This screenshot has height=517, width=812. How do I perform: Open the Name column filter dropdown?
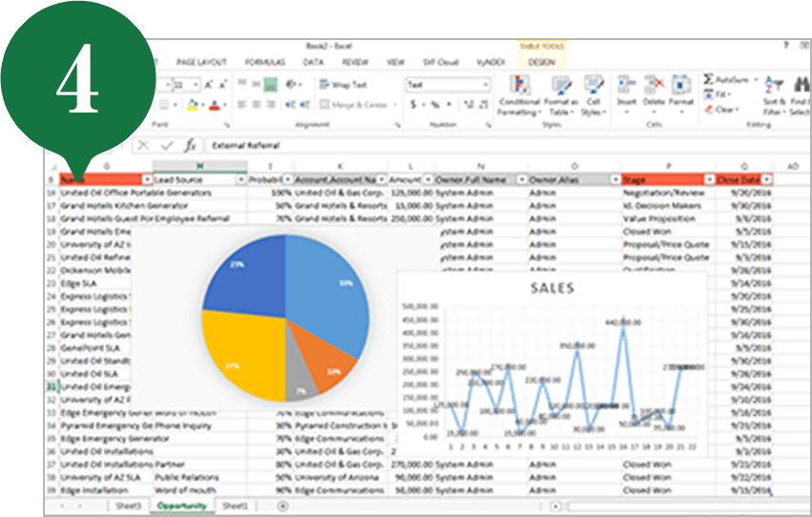tap(147, 179)
